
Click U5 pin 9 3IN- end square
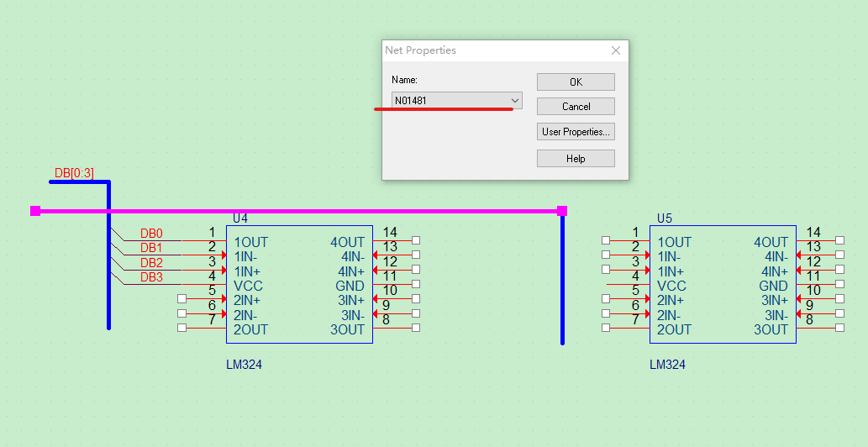point(839,313)
